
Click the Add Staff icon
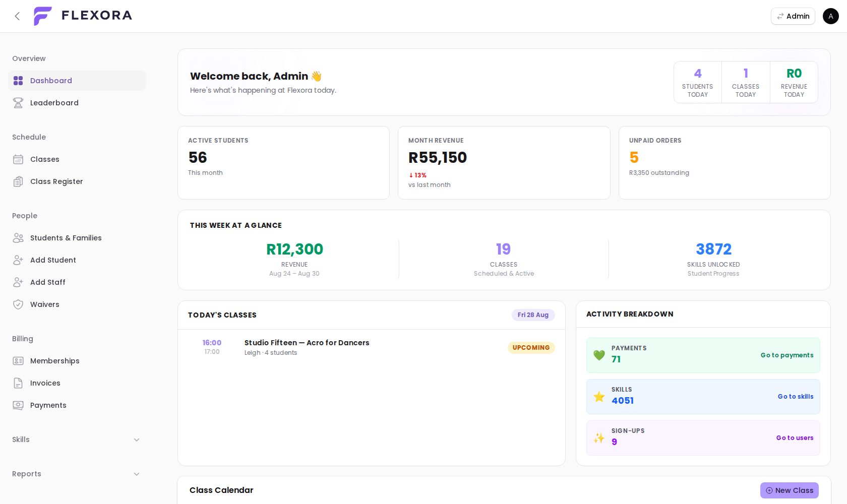[18, 282]
